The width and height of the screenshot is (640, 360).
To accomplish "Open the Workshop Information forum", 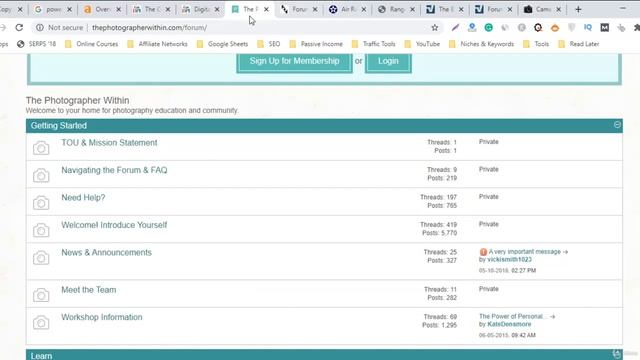I will [x=102, y=317].
